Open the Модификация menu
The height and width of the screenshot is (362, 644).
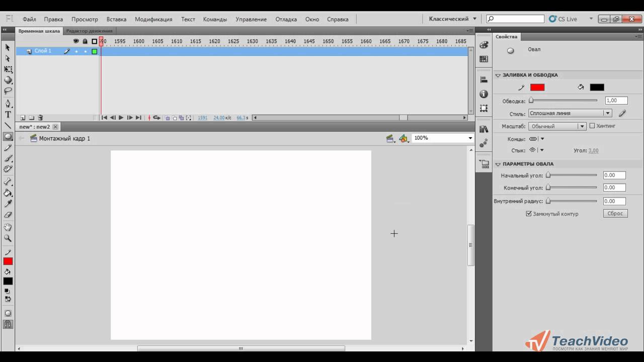click(x=153, y=19)
